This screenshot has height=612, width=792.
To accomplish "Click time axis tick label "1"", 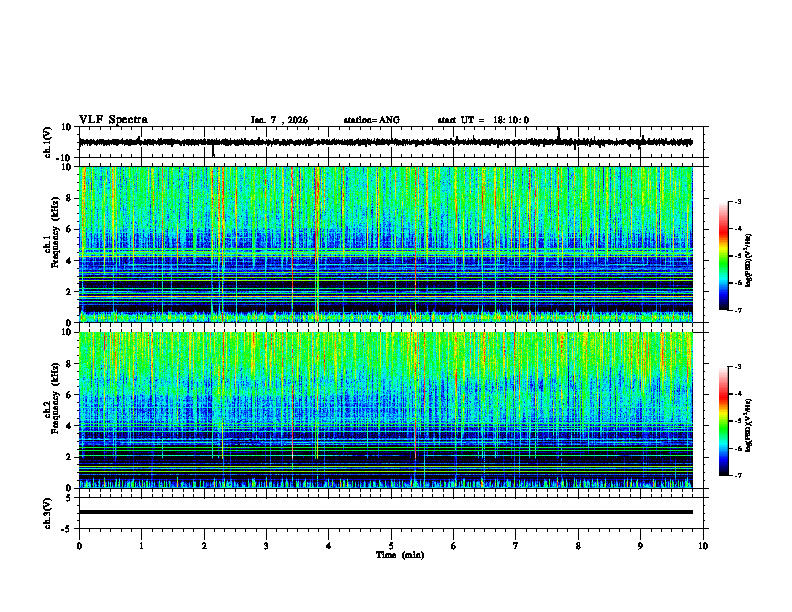I will (141, 545).
